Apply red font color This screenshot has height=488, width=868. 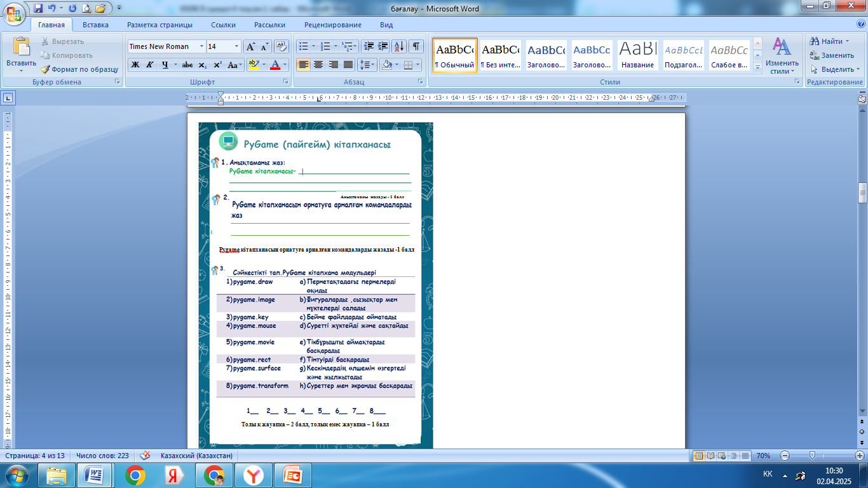(275, 65)
